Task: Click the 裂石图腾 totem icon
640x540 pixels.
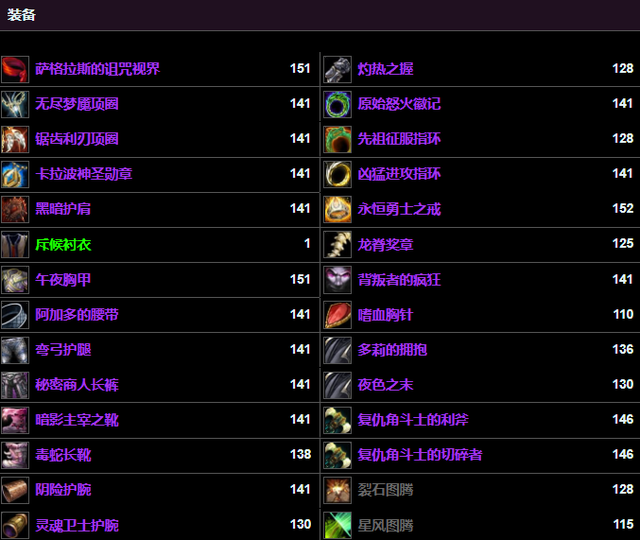Action: click(x=338, y=490)
